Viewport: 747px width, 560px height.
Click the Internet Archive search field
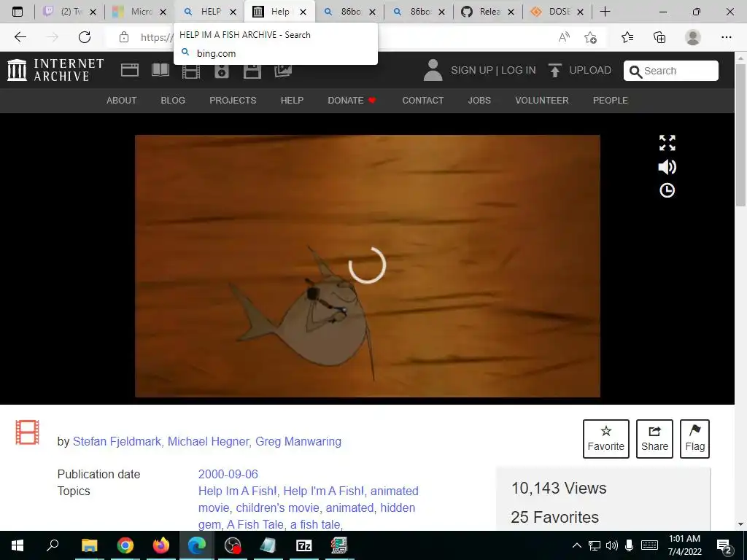(671, 71)
